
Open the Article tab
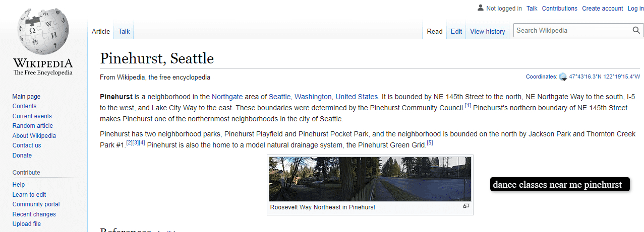[x=101, y=31]
